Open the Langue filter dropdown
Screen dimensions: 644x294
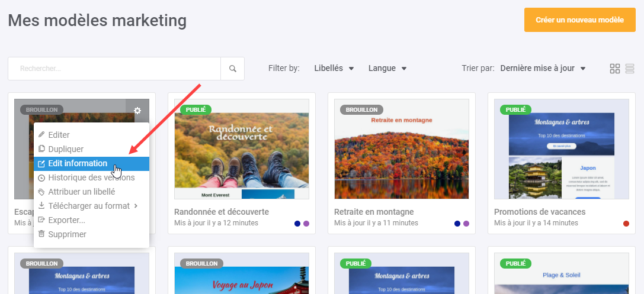pos(387,69)
